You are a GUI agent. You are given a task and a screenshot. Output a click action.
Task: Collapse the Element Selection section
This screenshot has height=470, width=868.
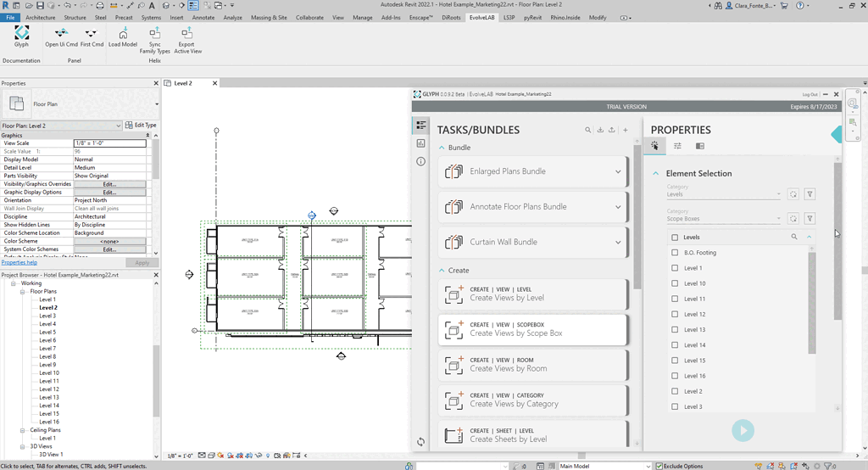656,173
